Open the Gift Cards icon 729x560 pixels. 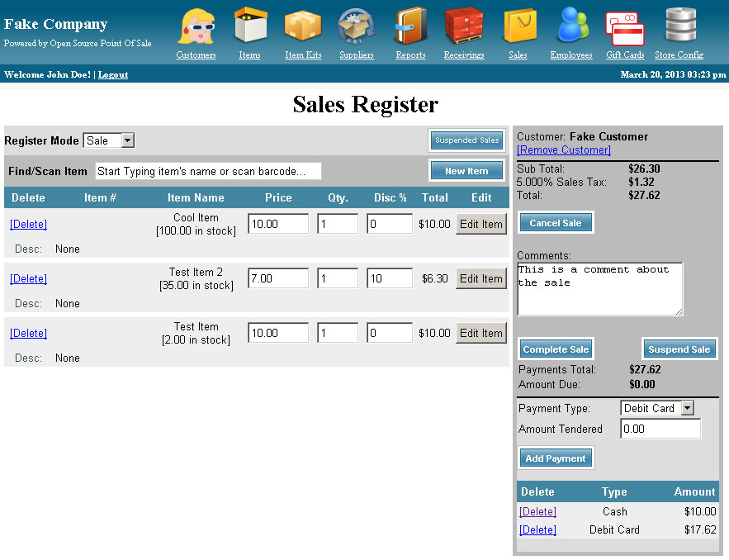[625, 29]
